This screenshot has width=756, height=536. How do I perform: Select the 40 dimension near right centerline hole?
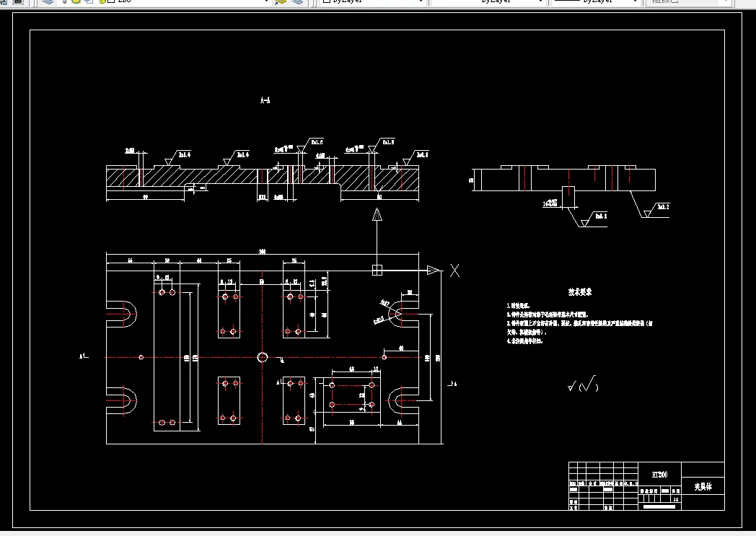click(x=400, y=348)
